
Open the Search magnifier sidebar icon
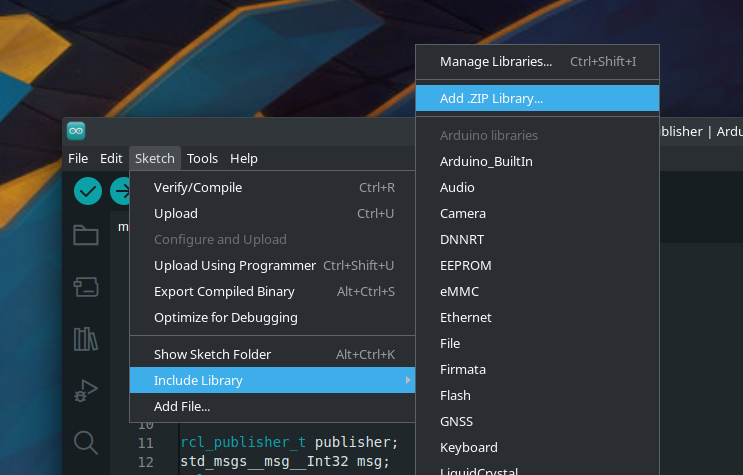coord(86,443)
